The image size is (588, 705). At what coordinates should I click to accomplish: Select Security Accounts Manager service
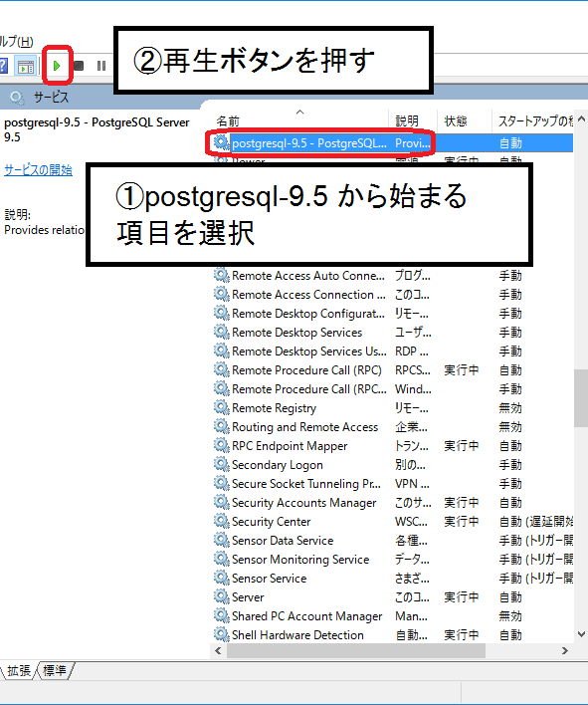click(x=393, y=502)
